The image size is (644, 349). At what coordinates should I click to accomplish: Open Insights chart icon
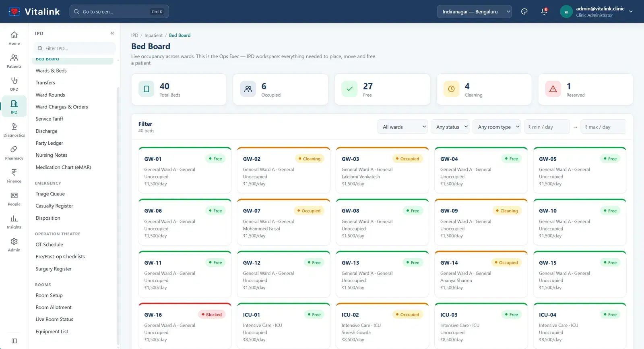(14, 222)
